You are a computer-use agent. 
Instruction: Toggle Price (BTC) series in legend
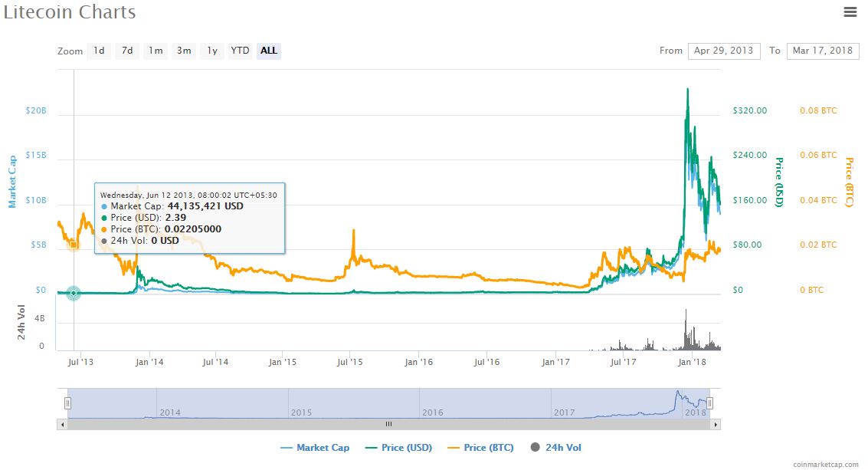click(x=481, y=447)
